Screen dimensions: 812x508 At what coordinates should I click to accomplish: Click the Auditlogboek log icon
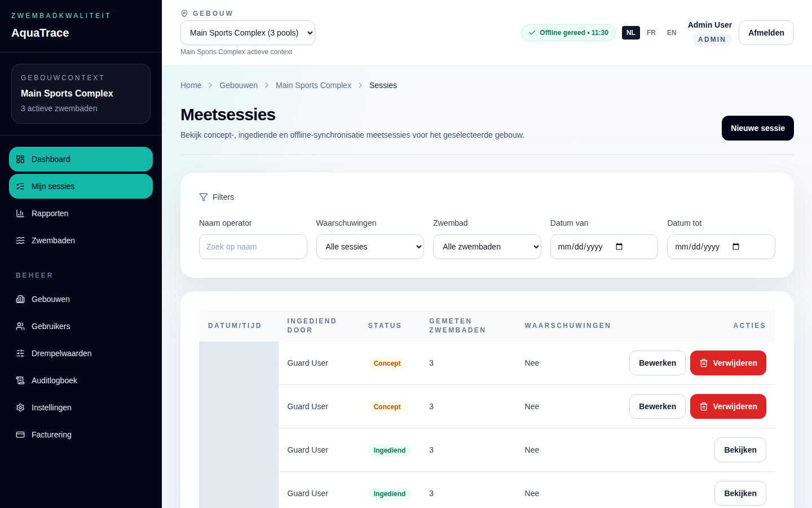[x=20, y=380]
